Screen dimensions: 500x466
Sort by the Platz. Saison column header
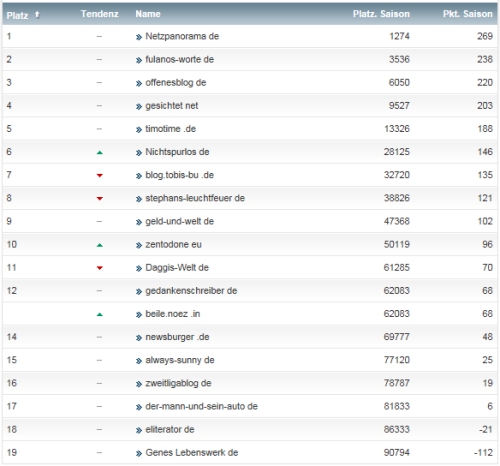pos(381,14)
